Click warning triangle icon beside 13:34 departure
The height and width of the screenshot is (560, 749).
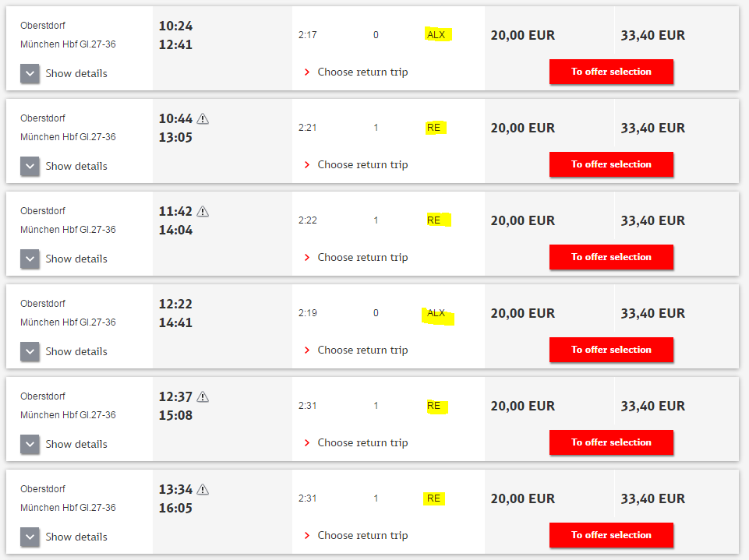tap(203, 489)
